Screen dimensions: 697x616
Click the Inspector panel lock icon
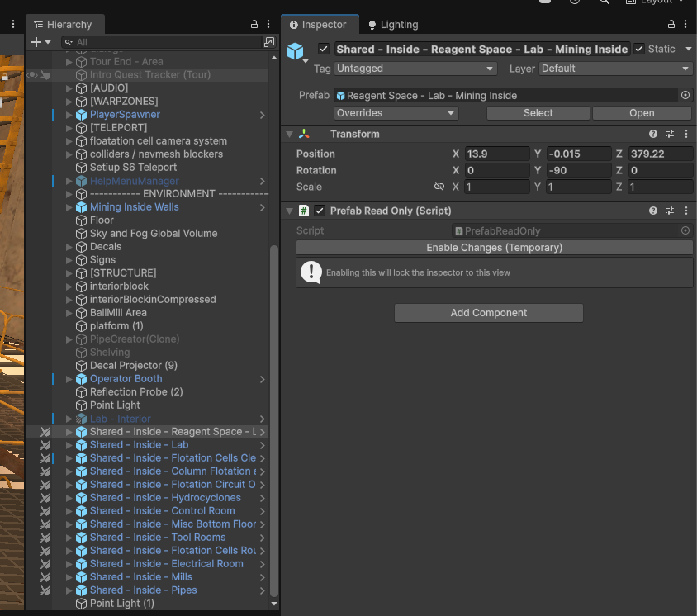pos(671,24)
